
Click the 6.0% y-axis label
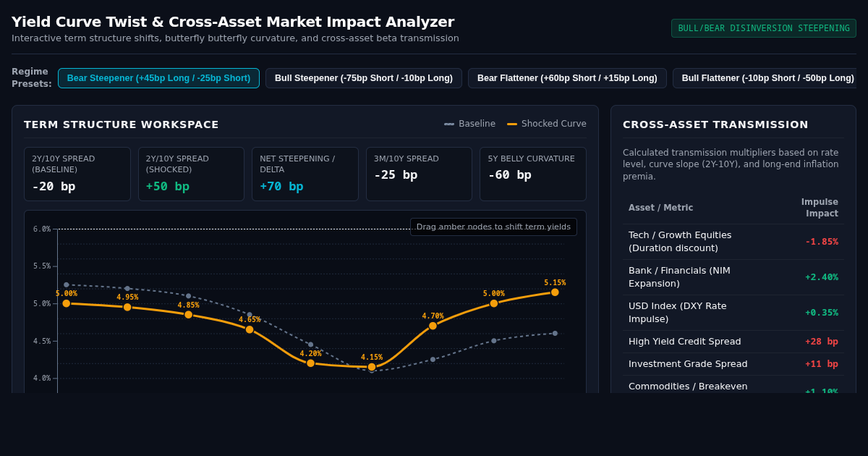click(42, 229)
